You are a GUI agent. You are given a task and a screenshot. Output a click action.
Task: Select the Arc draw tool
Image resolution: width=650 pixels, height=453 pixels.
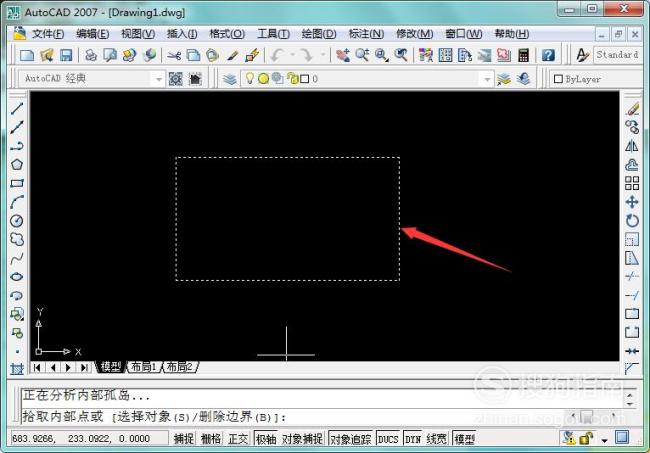tap(17, 202)
